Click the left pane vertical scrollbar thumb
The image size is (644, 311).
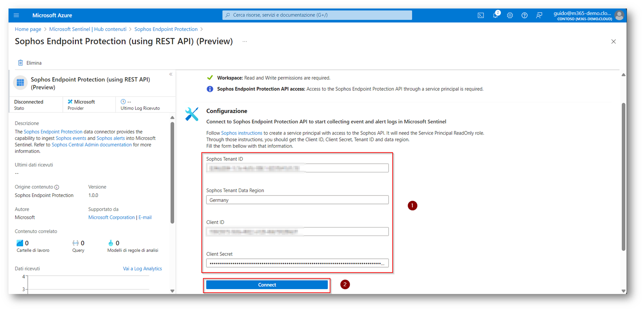[172, 173]
